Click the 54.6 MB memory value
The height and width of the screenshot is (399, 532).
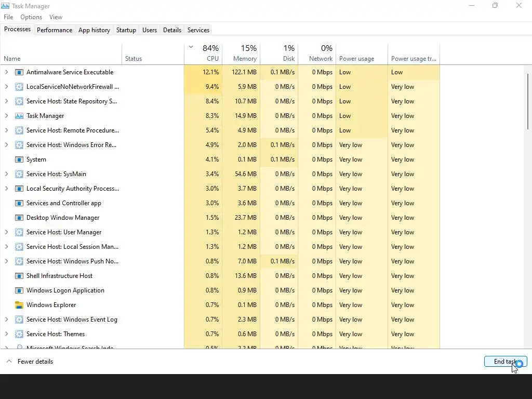pos(246,174)
